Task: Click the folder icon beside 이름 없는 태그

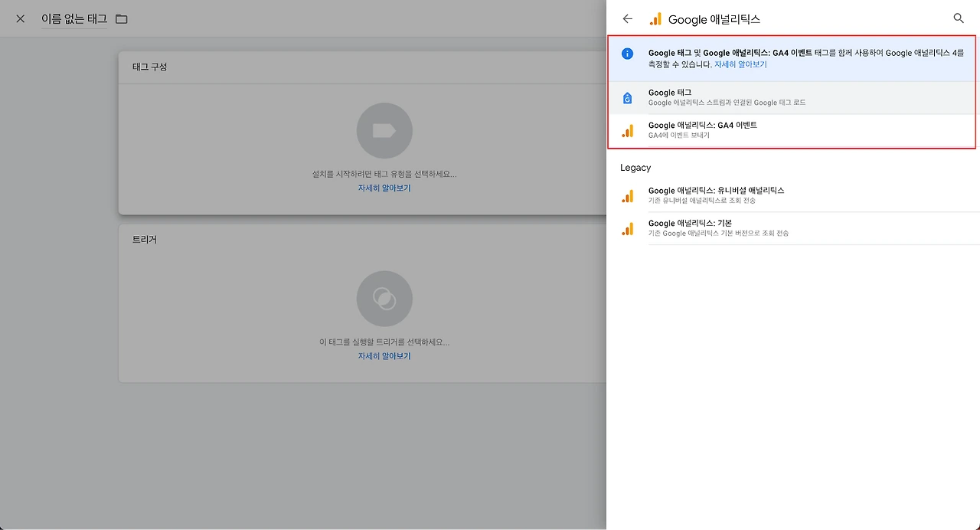Action: pyautogui.click(x=122, y=18)
